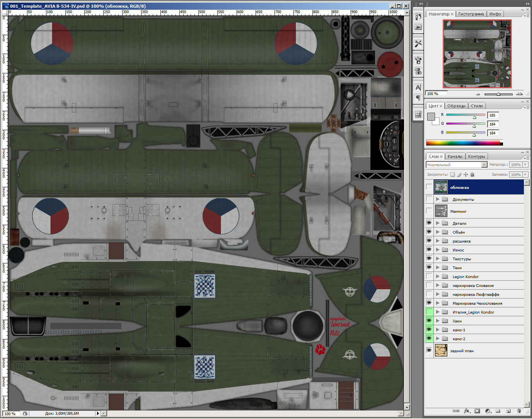Select the Мампинг layer thumbnail

tap(441, 211)
